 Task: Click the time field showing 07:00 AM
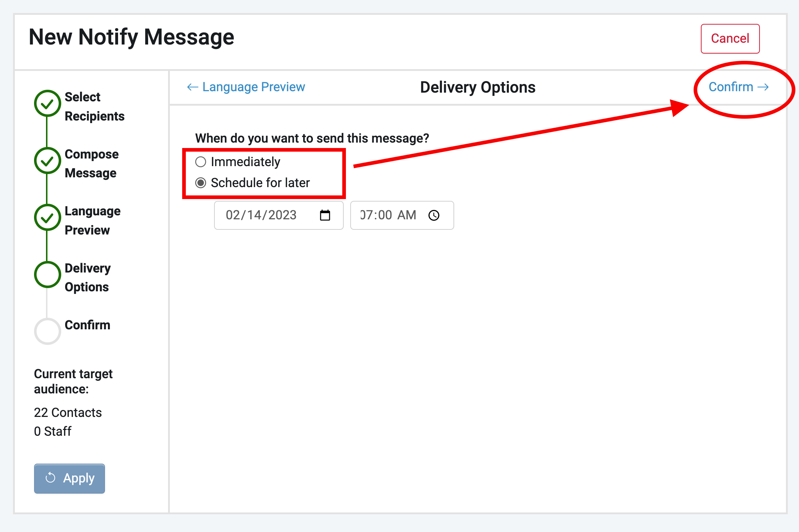pyautogui.click(x=402, y=215)
